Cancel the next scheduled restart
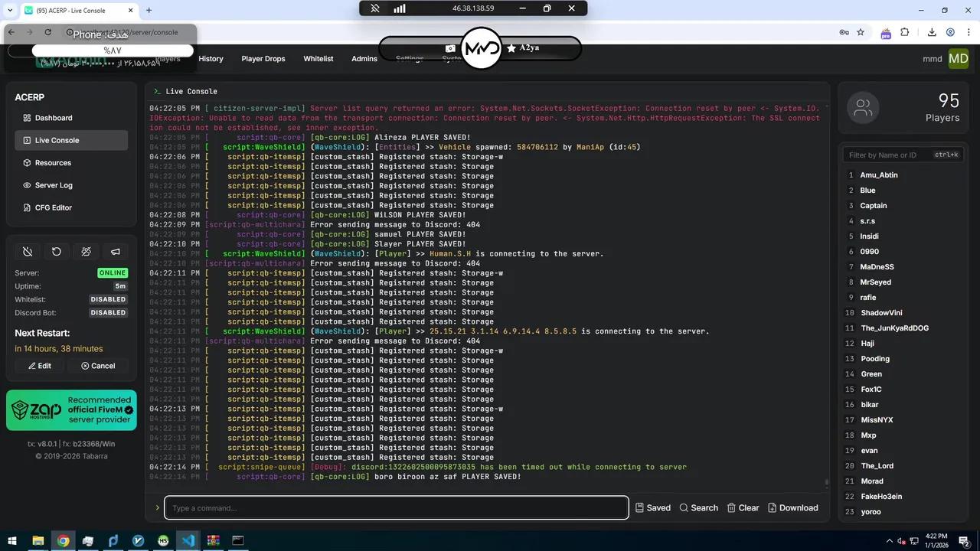Viewport: 980px width, 551px height. [x=98, y=366]
